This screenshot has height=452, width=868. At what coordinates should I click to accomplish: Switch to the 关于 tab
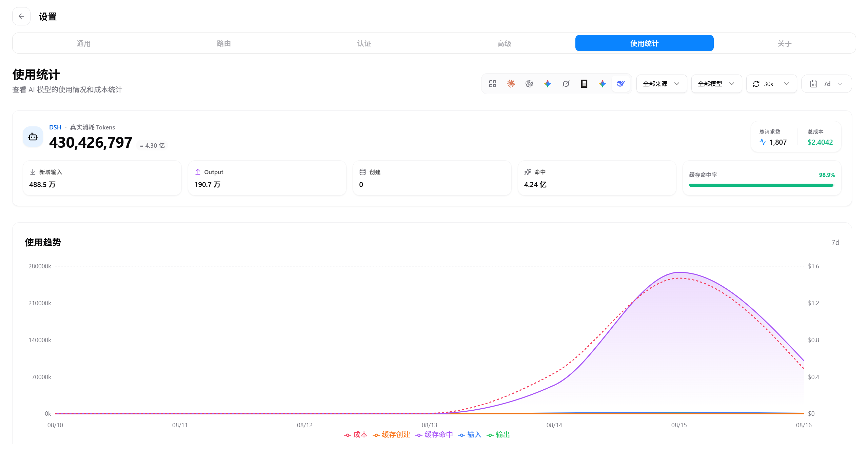click(x=785, y=43)
